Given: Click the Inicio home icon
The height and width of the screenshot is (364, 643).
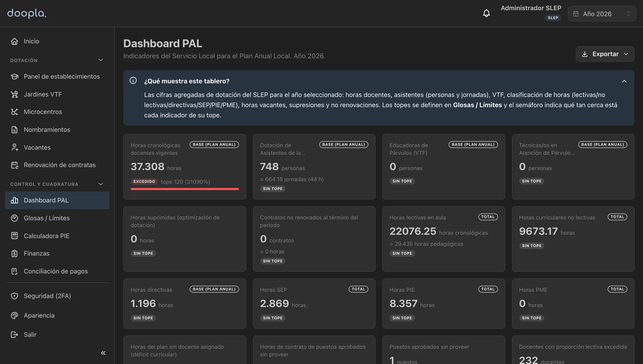Looking at the screenshot, I should (14, 41).
